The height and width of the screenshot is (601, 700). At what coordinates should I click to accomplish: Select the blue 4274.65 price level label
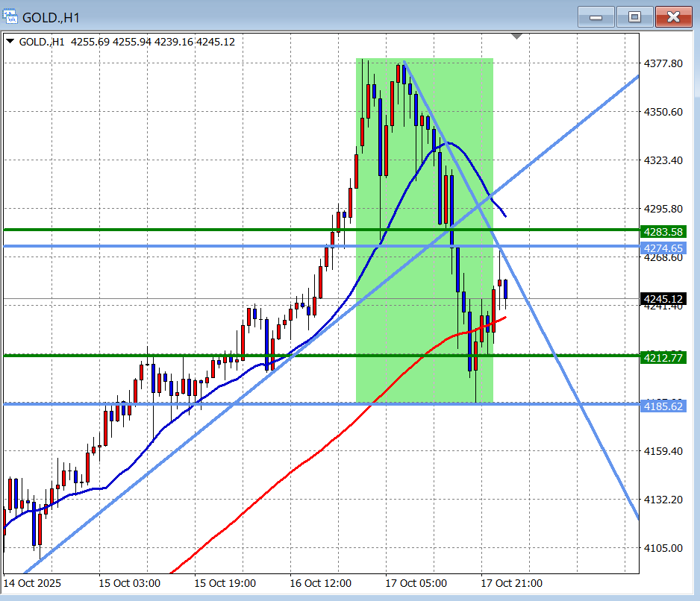pyautogui.click(x=663, y=248)
